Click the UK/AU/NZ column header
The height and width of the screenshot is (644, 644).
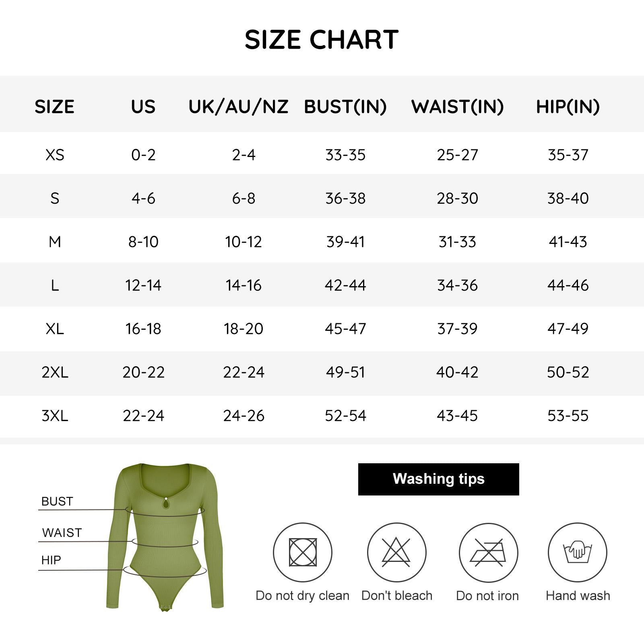coord(238,107)
